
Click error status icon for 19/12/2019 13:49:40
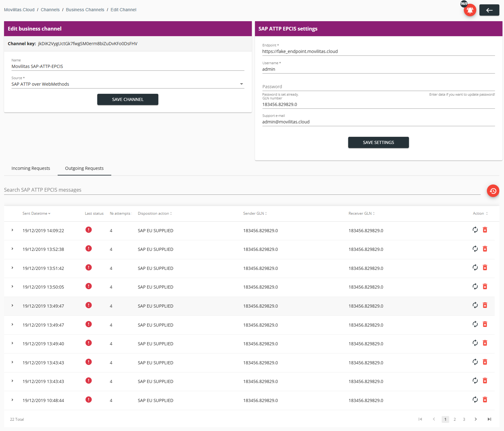(x=89, y=343)
